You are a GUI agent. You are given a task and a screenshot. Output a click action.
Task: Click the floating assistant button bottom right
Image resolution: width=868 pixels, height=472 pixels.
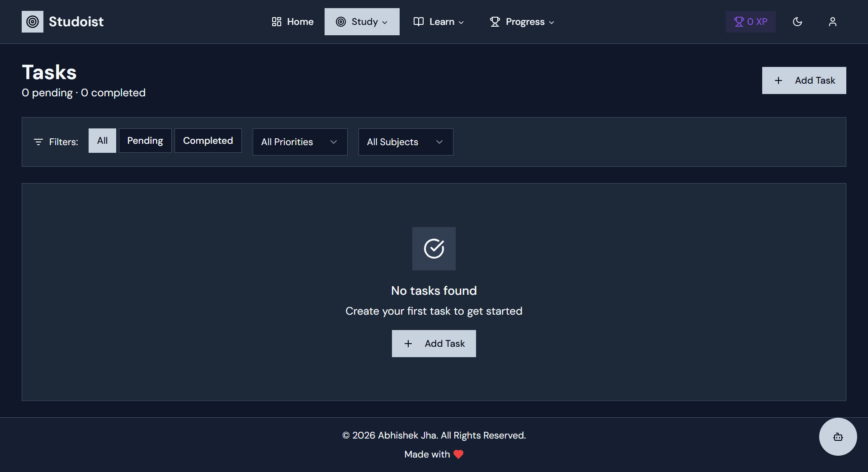(837, 437)
